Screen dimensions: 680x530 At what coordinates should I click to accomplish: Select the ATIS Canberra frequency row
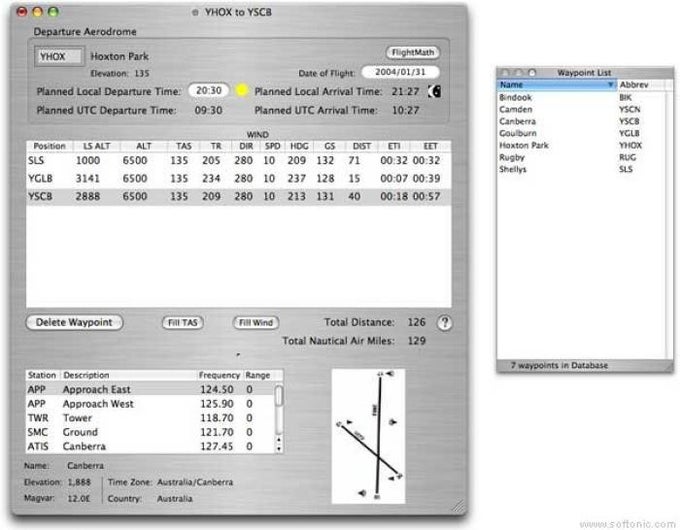150,446
